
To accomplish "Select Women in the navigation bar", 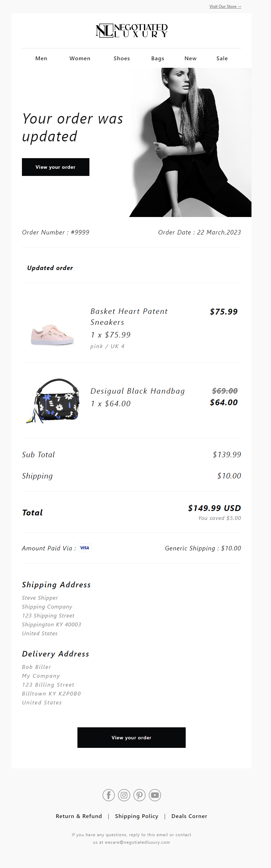I will [x=80, y=59].
